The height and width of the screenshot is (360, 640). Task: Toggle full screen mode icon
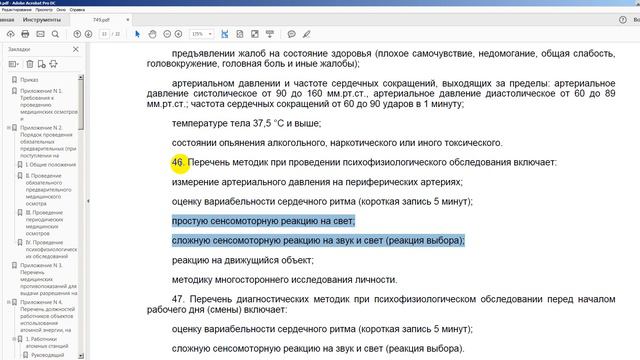point(255,34)
